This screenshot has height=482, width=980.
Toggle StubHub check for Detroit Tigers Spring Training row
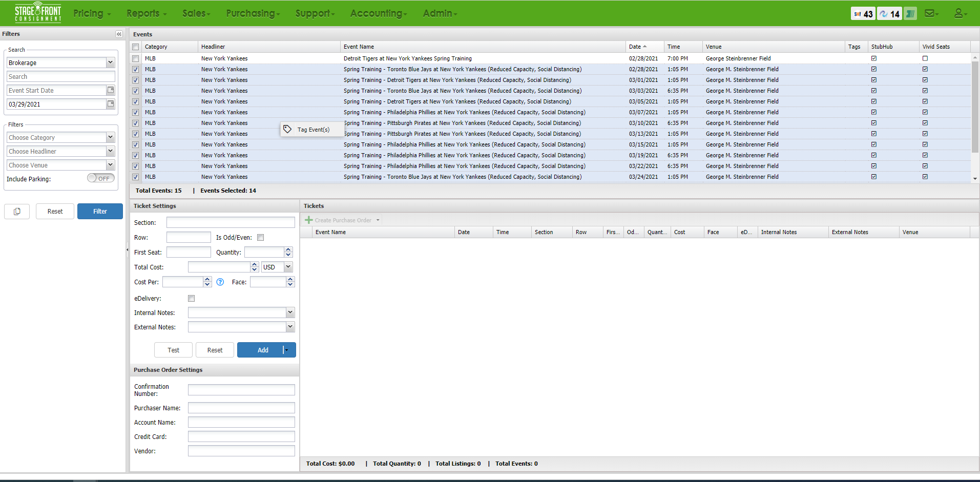pyautogui.click(x=874, y=58)
